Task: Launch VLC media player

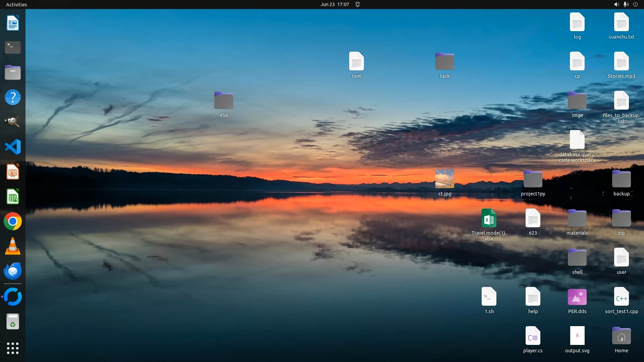Action: [x=13, y=246]
